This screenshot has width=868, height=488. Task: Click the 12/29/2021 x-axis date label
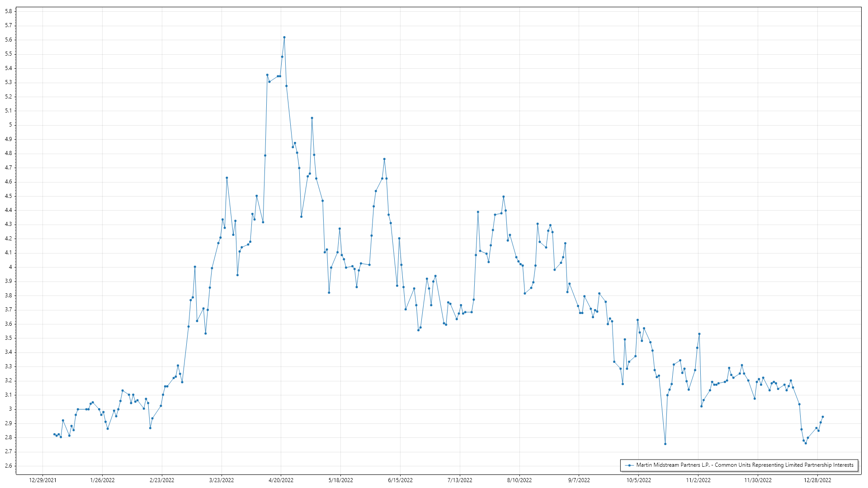tap(42, 480)
